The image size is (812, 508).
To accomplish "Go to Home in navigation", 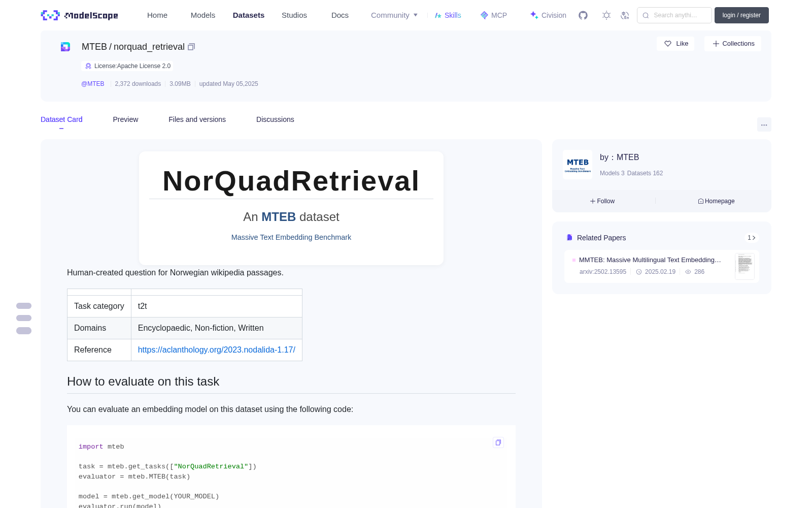I will pos(157,15).
